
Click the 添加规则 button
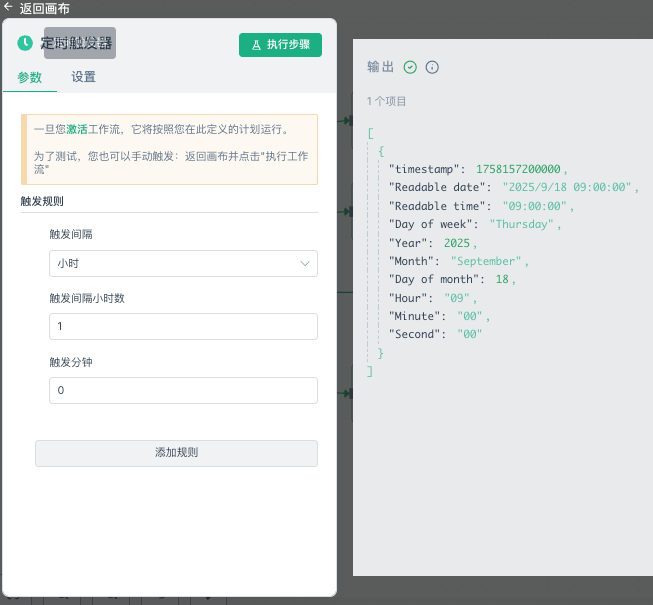[176, 453]
